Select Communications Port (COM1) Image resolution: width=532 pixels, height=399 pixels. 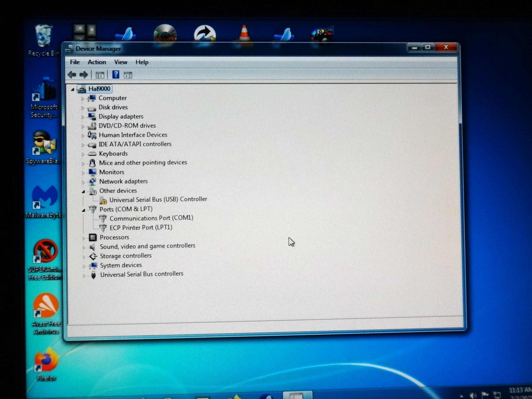click(151, 218)
